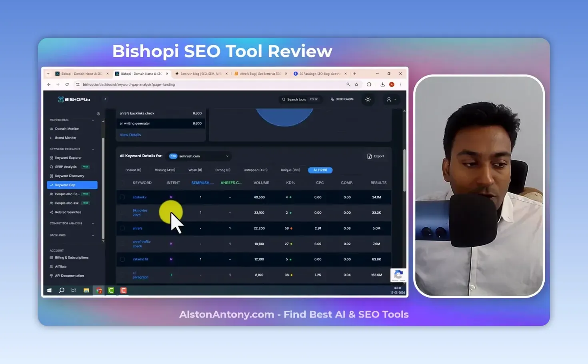
Task: Tick the checkbox for atishmkv row
Action: click(122, 197)
